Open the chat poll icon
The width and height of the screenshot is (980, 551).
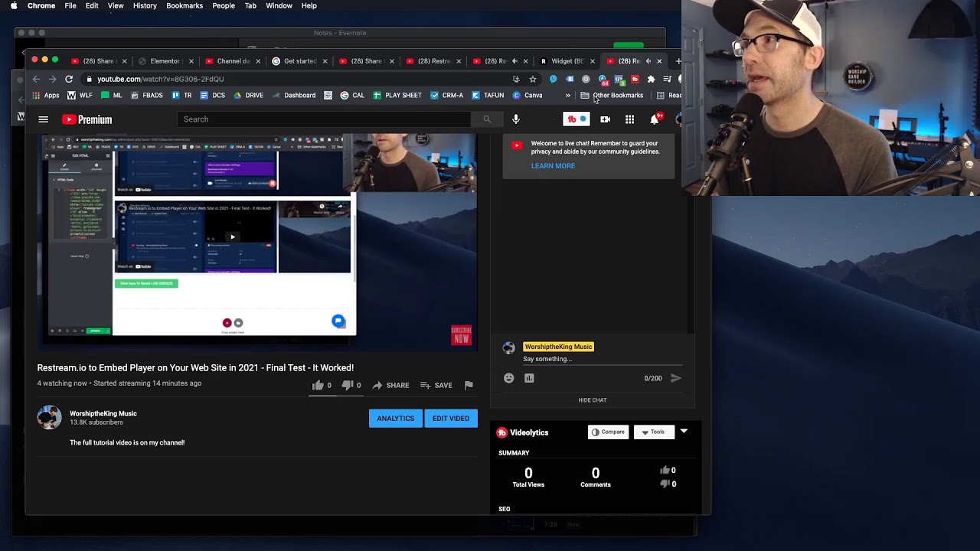(x=529, y=378)
